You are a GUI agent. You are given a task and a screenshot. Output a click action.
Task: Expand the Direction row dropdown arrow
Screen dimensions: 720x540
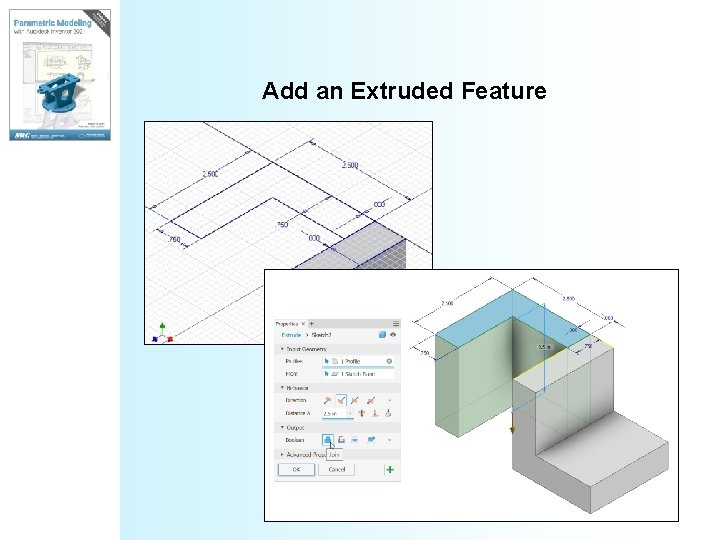[389, 400]
